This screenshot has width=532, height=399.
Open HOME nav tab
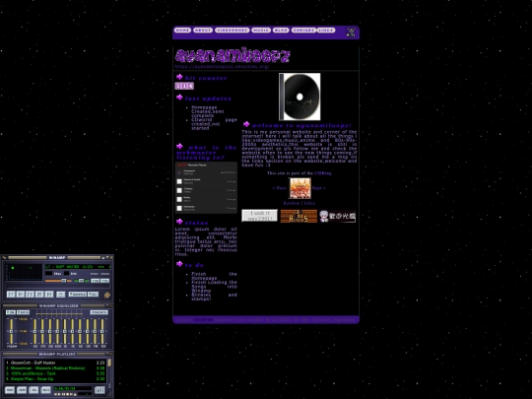point(182,31)
